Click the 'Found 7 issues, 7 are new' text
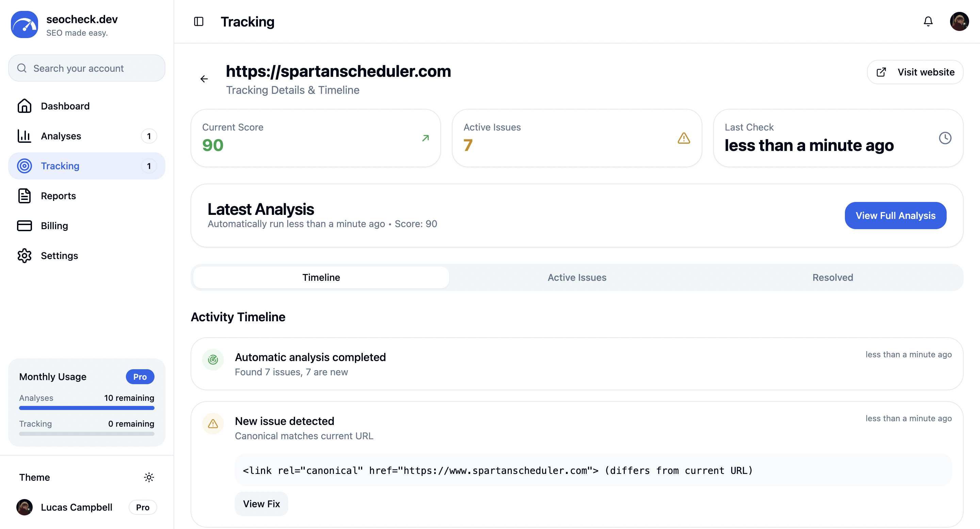 (291, 372)
